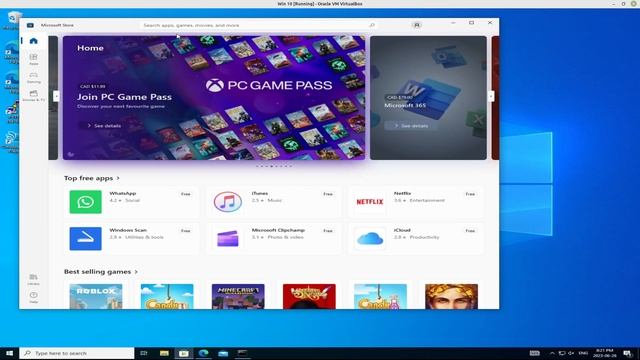Open the Gaming section in sidebar

click(33, 78)
